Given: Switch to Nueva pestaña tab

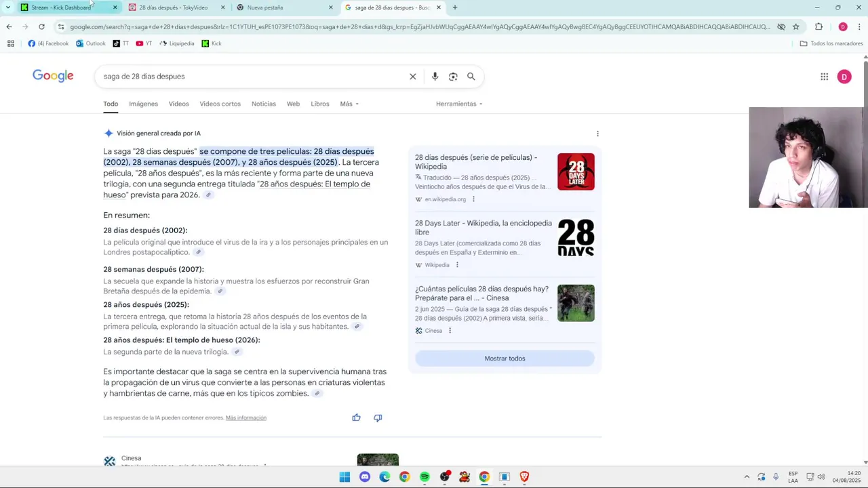Looking at the screenshot, I should point(285,7).
